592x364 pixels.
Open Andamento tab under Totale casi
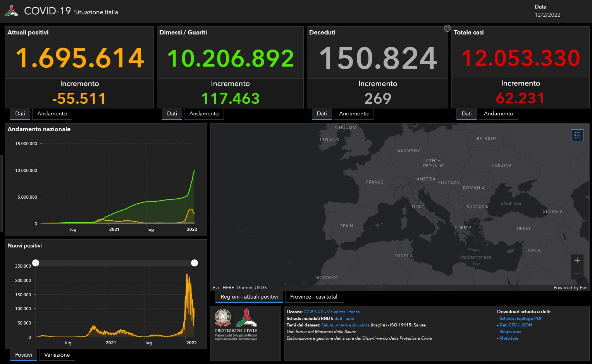[498, 113]
